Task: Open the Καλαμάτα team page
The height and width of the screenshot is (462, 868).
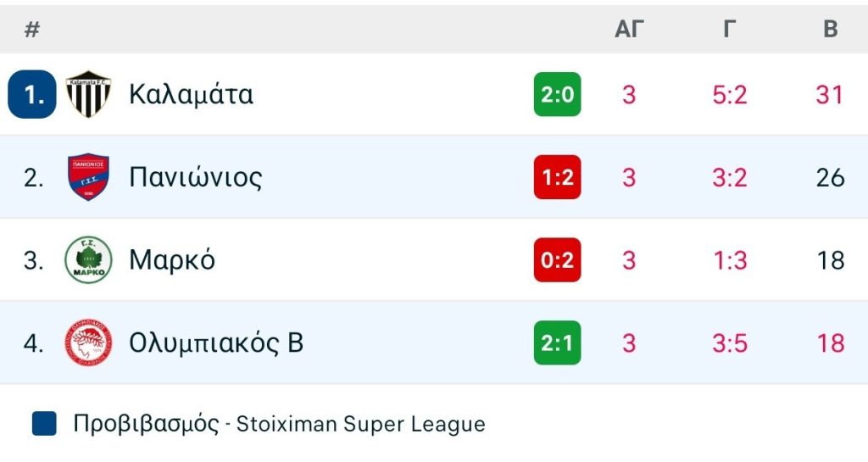Action: 191,94
